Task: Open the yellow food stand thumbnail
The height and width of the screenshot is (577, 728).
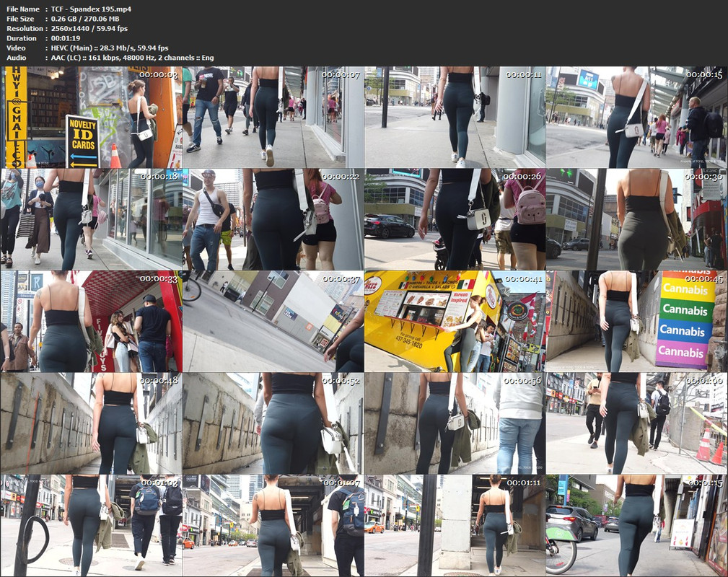Action: click(455, 321)
